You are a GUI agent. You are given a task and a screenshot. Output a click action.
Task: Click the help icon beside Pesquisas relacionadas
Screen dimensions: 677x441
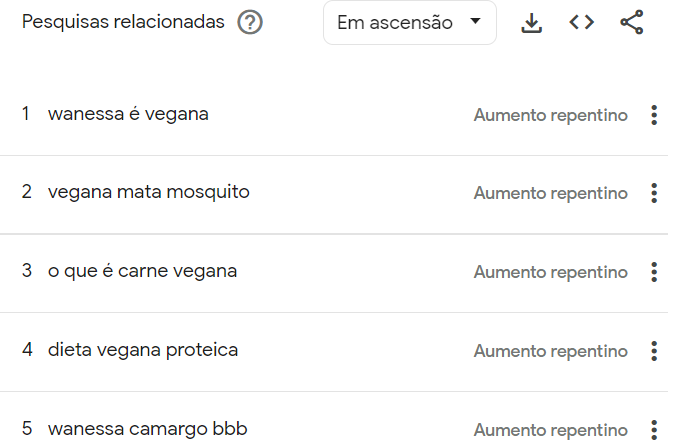[x=250, y=22]
